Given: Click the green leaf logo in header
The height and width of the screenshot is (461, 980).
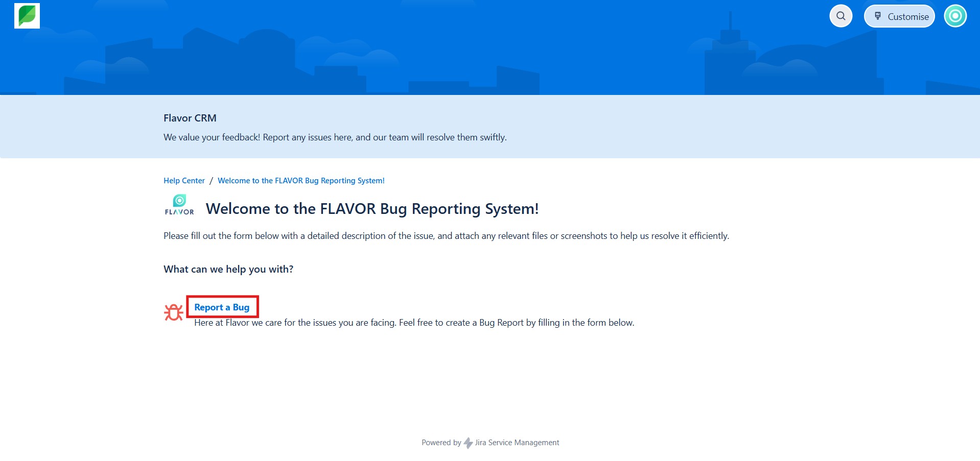Looking at the screenshot, I should [x=27, y=16].
